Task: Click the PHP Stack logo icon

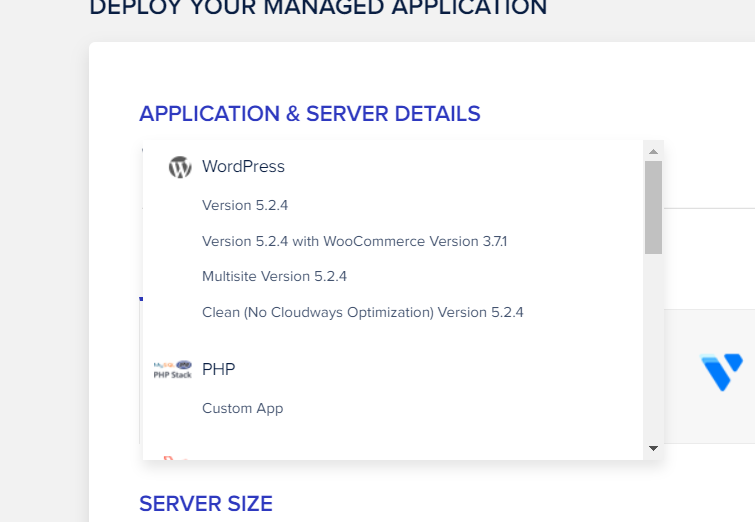Action: (172, 369)
